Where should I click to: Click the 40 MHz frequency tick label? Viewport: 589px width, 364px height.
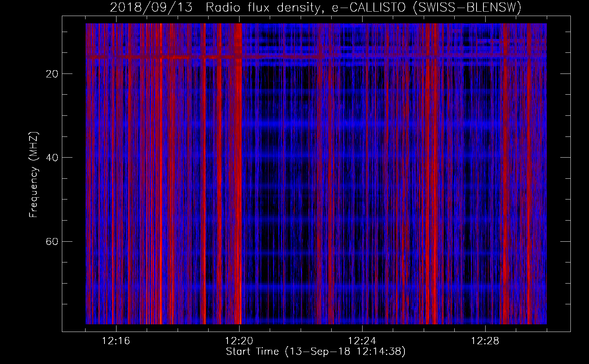tap(52, 158)
